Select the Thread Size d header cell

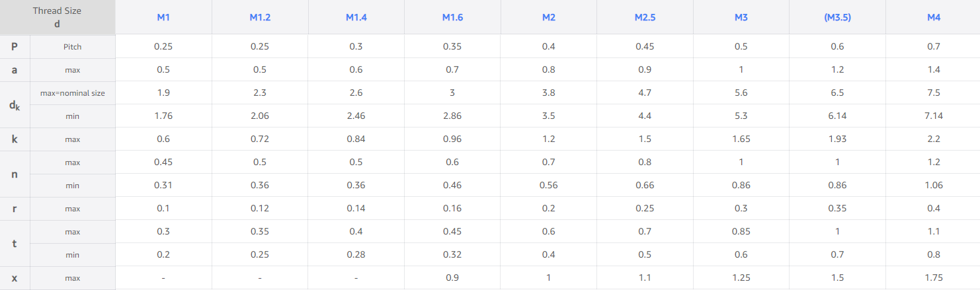(x=58, y=17)
